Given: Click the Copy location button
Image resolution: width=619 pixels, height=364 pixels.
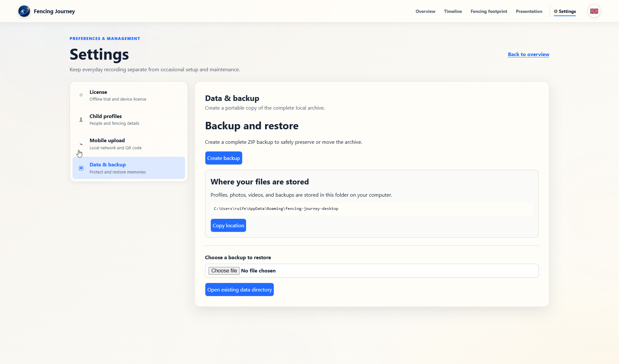Looking at the screenshot, I should [228, 225].
